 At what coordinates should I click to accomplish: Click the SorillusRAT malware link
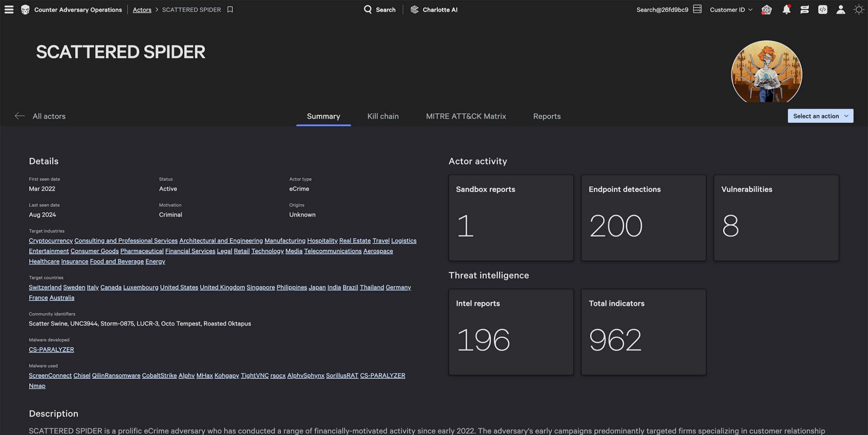coord(342,376)
